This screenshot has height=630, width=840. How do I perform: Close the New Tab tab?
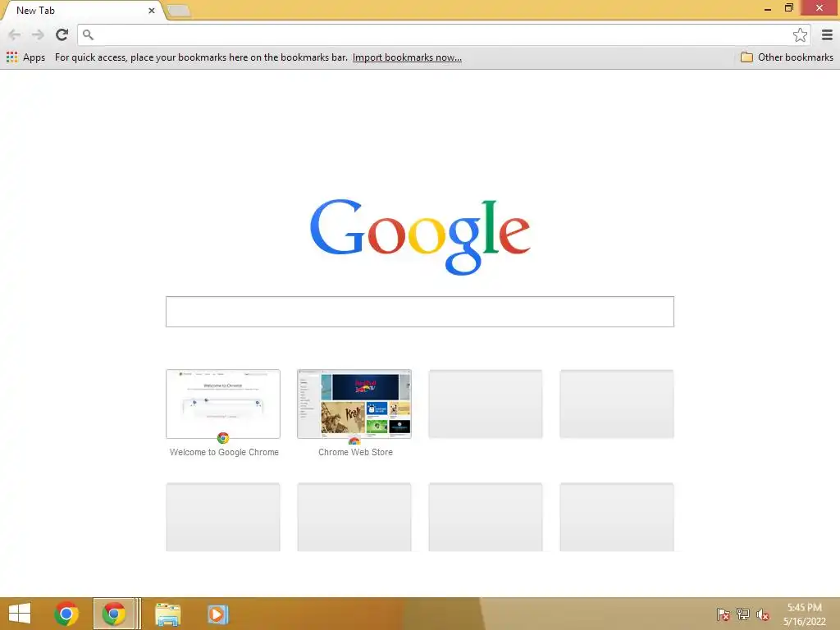[x=152, y=10]
